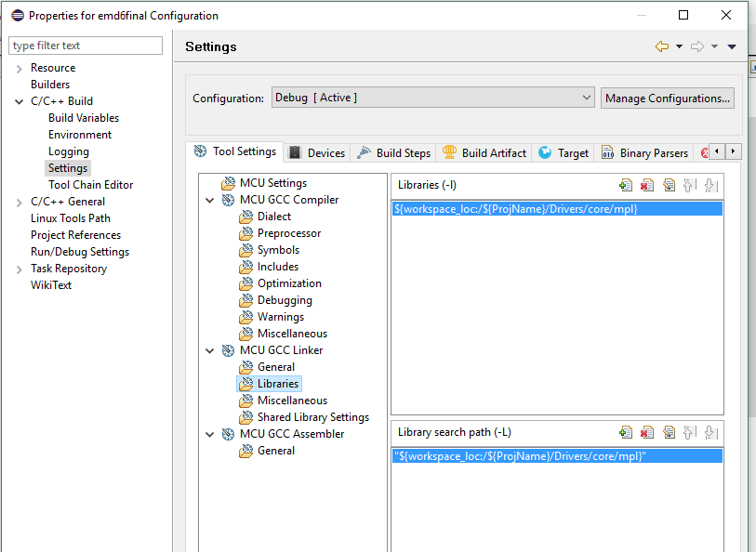Select Tool Chain Editor in sidebar
The image size is (756, 552).
click(x=90, y=185)
